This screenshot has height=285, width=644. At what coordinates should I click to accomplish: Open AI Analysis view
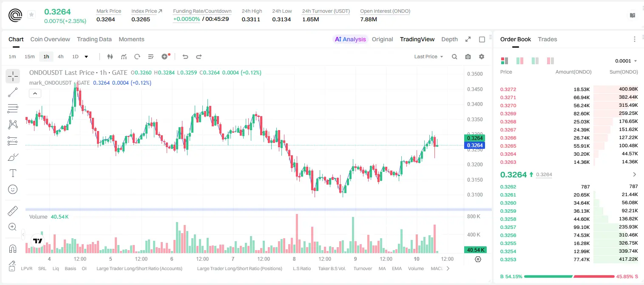350,39
